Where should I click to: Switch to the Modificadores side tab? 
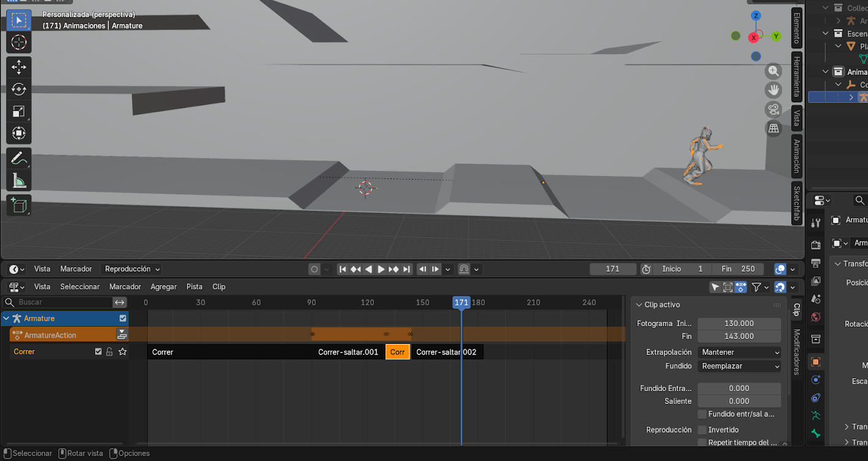point(797,352)
